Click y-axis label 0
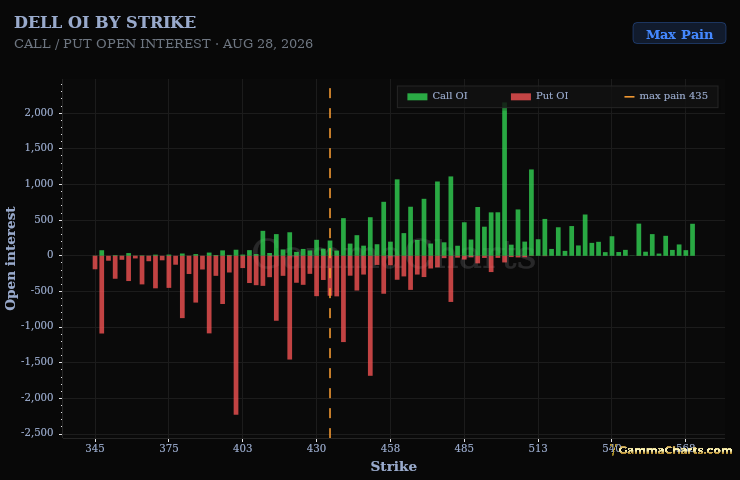Viewport: 740px width, 480px height. click(50, 255)
